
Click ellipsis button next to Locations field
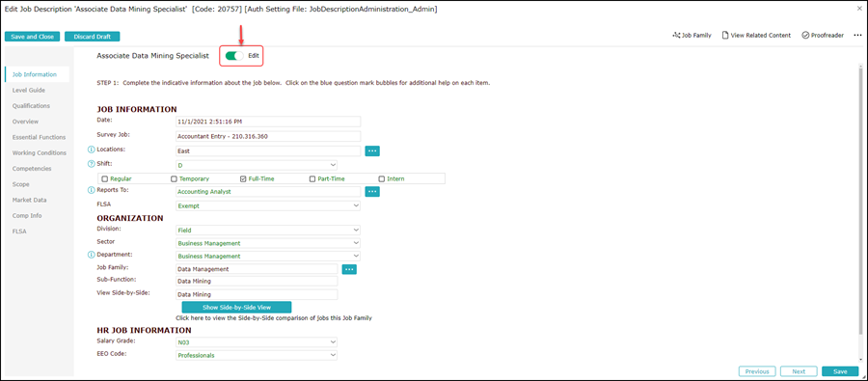372,150
